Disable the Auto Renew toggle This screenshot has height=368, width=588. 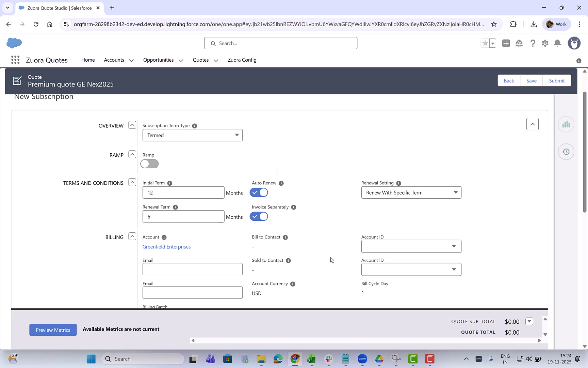[259, 192]
